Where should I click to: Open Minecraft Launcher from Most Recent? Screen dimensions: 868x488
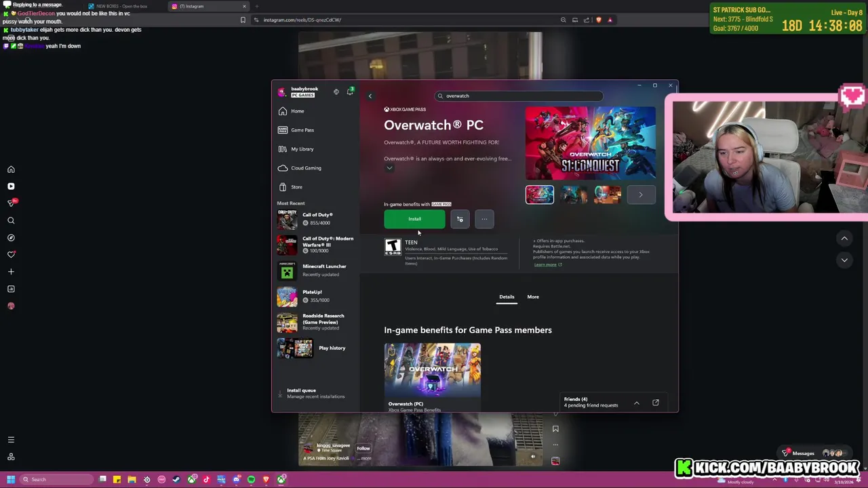click(x=316, y=270)
